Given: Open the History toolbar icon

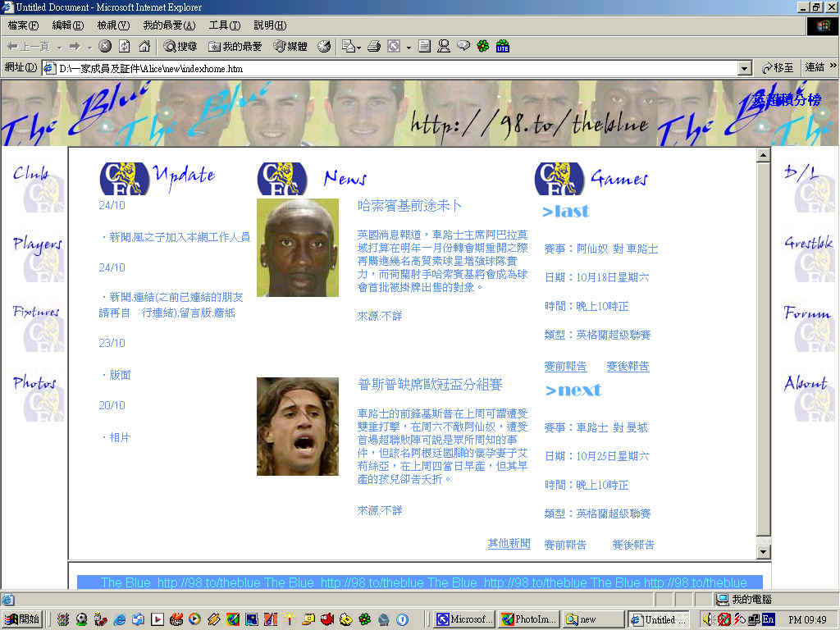Looking at the screenshot, I should (x=324, y=47).
